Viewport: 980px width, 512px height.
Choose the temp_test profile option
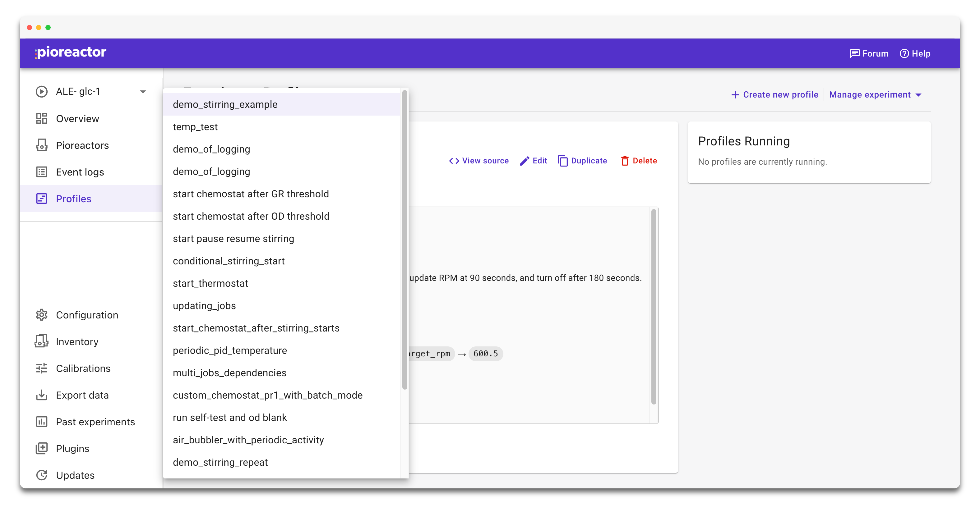[x=195, y=127]
